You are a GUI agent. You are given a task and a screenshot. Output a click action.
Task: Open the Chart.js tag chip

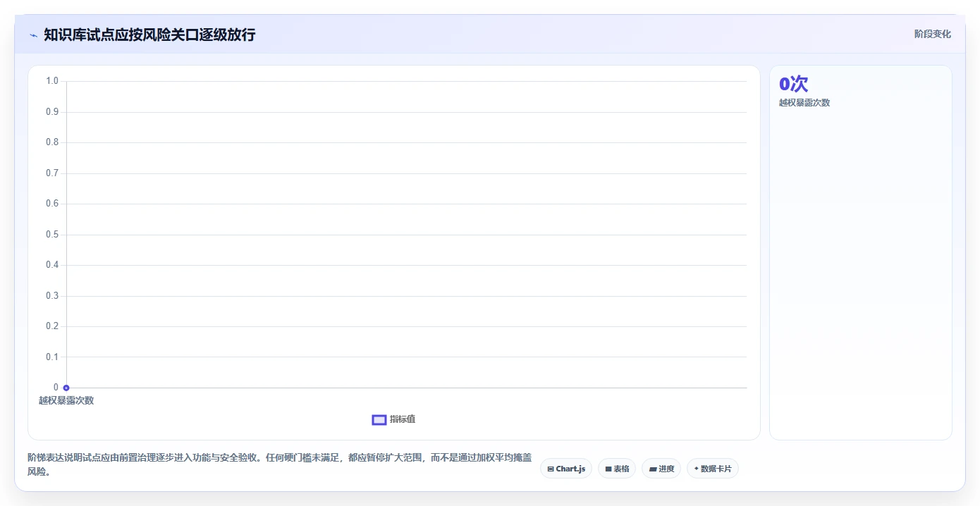pos(566,469)
